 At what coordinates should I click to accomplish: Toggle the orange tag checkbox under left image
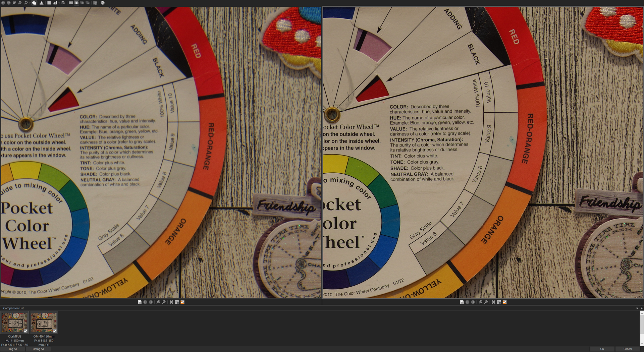click(182, 302)
